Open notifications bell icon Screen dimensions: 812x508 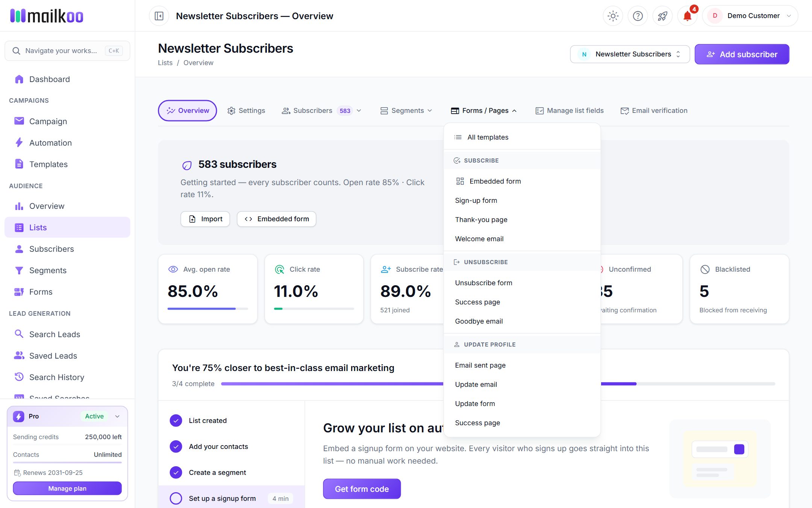[x=687, y=16]
